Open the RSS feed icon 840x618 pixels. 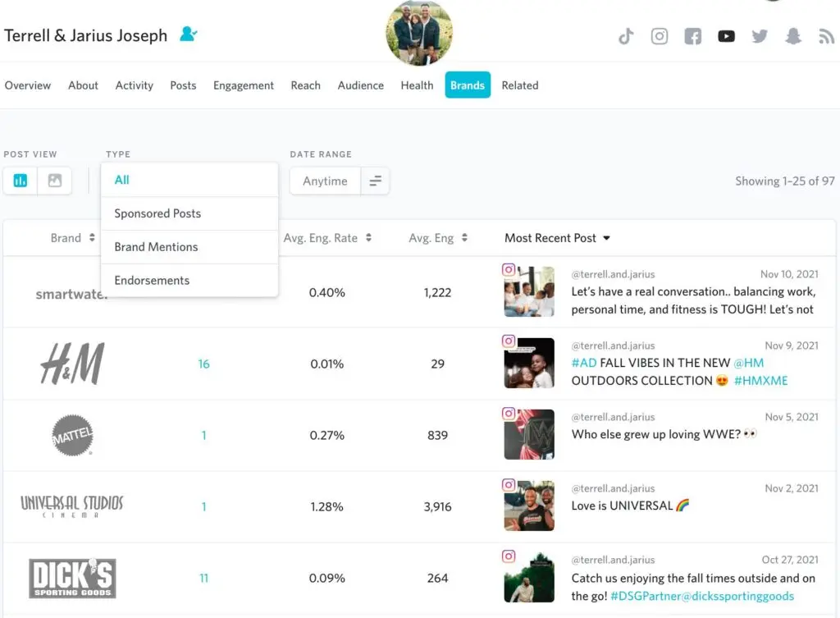click(826, 36)
